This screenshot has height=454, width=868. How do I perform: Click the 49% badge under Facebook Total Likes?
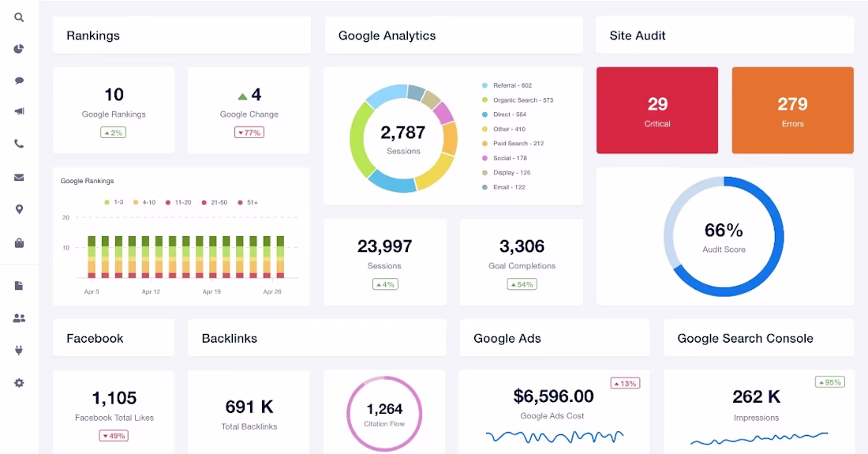[114, 436]
